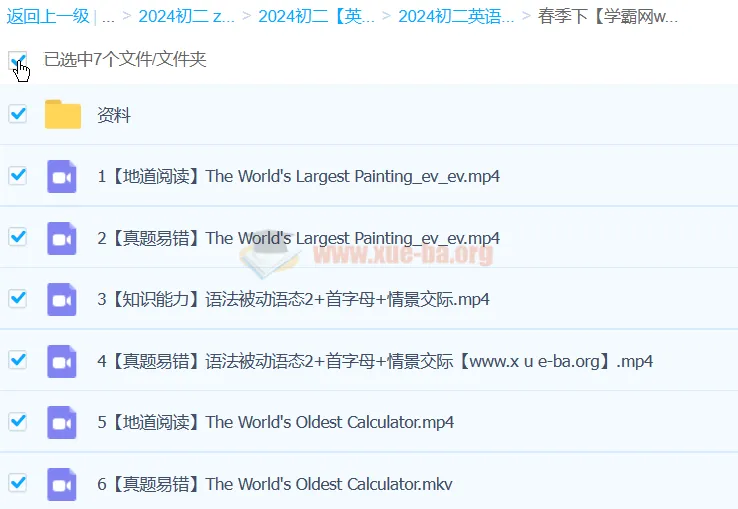This screenshot has height=509, width=738.
Task: Click video icon for file 2【真题易错】
Action: (x=62, y=238)
